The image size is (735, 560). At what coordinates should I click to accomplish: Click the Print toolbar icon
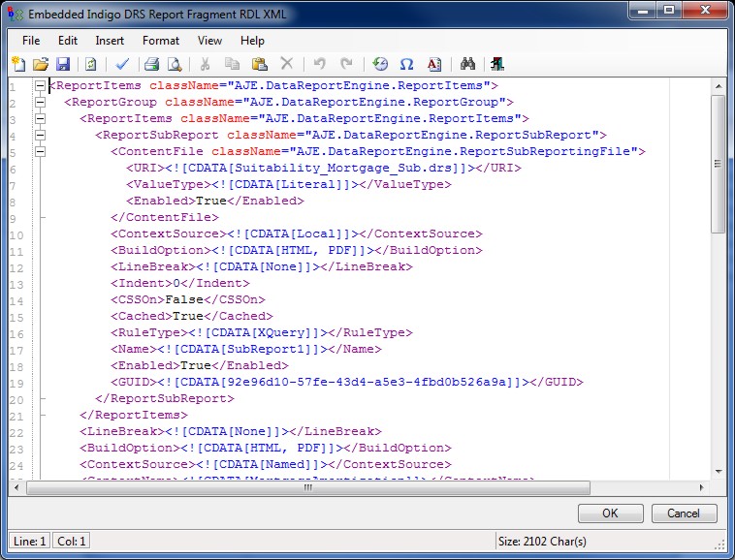click(x=152, y=64)
